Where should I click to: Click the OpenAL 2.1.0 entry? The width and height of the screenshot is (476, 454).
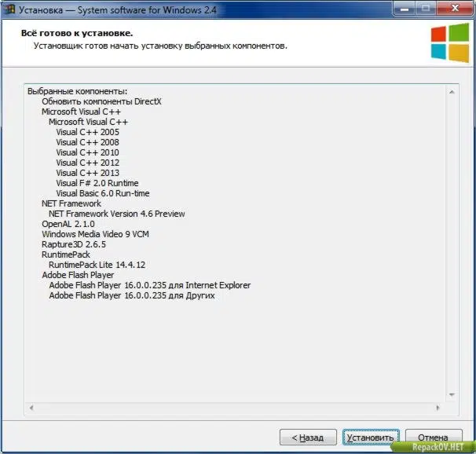pos(68,224)
